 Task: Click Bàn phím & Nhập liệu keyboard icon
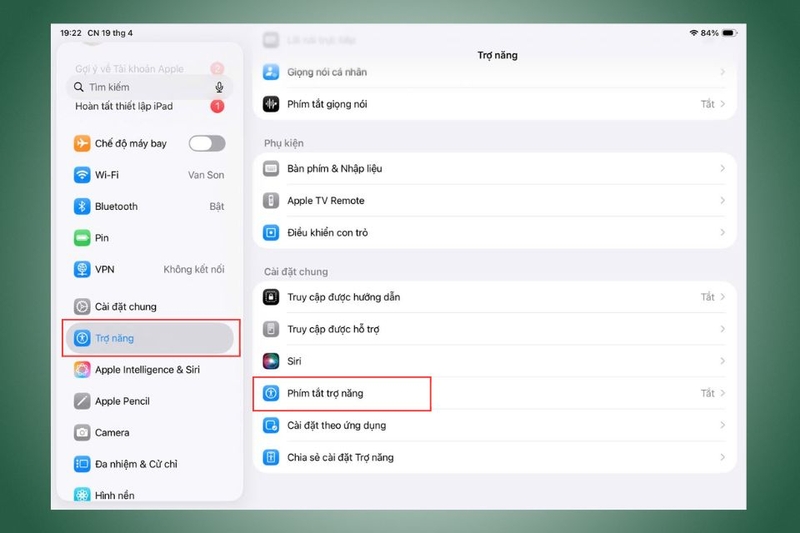click(271, 168)
